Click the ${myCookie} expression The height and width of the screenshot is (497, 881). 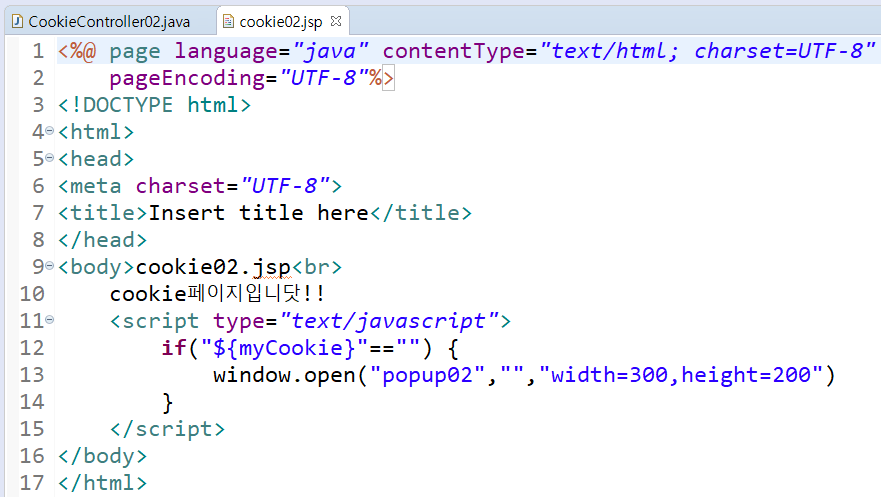point(284,348)
